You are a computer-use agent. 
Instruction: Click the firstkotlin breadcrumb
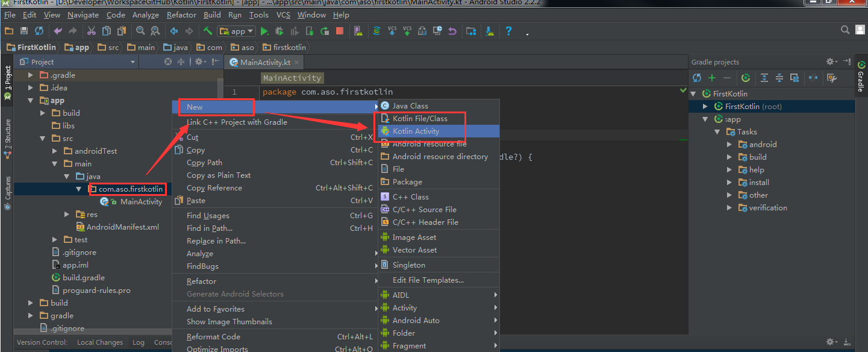pyautogui.click(x=284, y=47)
